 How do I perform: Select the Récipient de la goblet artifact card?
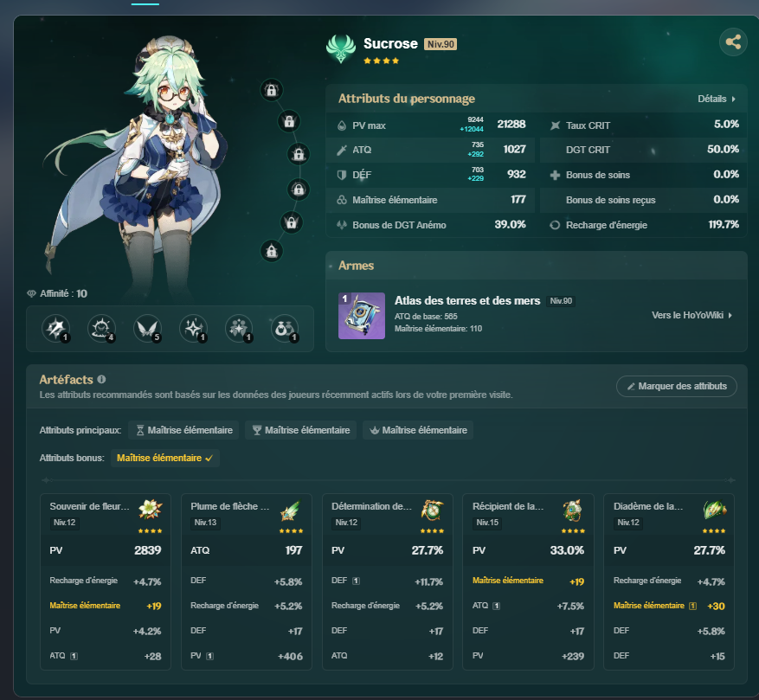pyautogui.click(x=528, y=581)
